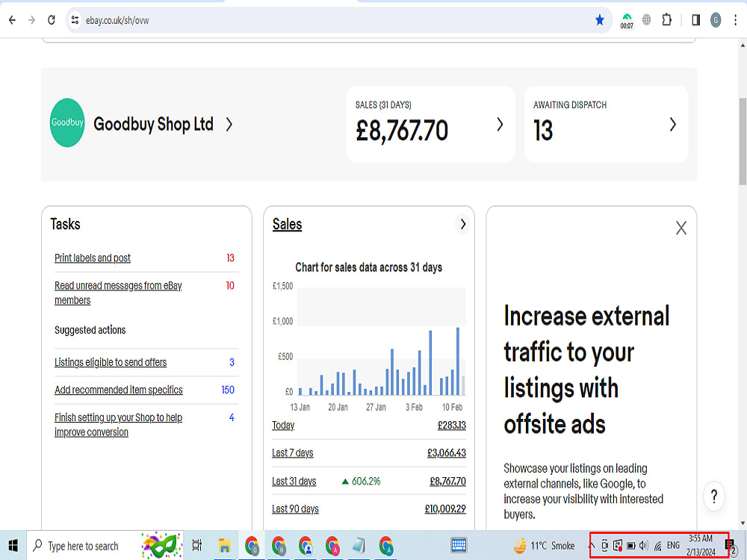Open Task View on the taskbar
This screenshot has height=560, width=747.
[x=196, y=545]
